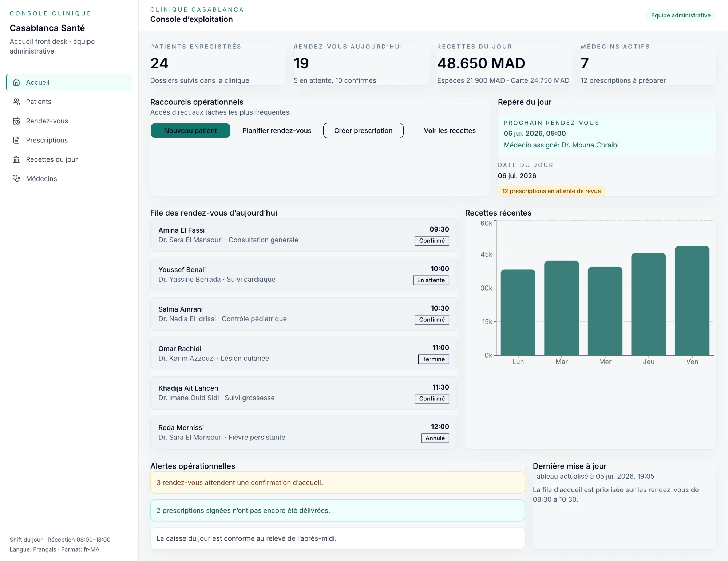This screenshot has height=561, width=728.
Task: Click the Nouveau patient button
Action: (x=190, y=130)
